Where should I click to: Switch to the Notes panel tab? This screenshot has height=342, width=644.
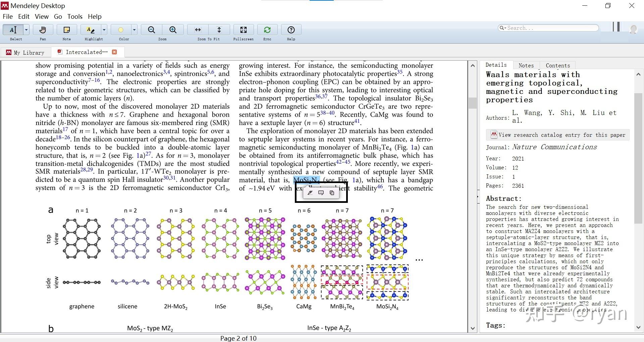(526, 65)
